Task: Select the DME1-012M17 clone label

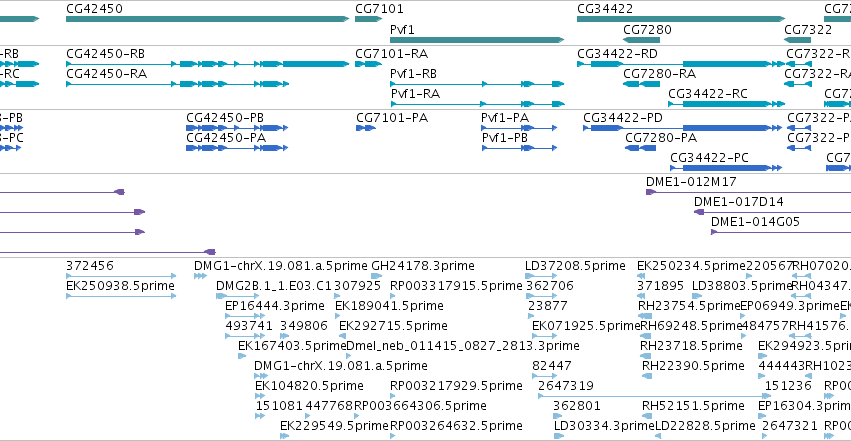Action: pos(691,182)
